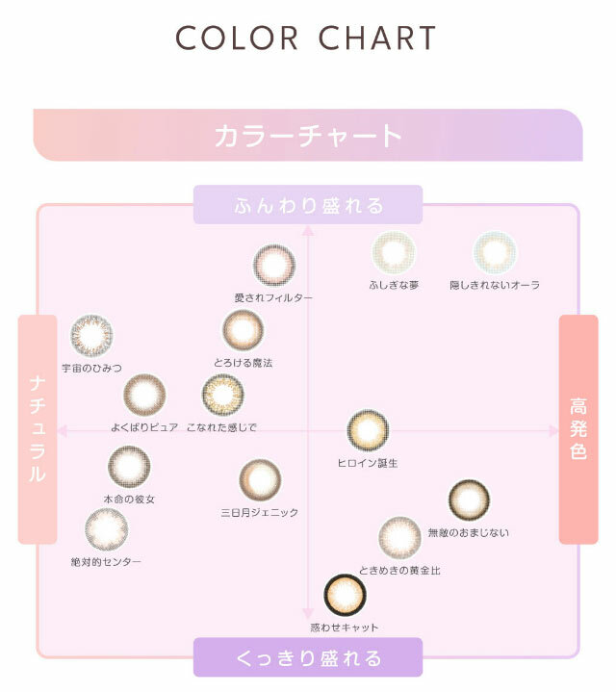The height and width of the screenshot is (692, 616).
Task: Choose the 隠しきれないオーラ lens image
Action: [495, 252]
